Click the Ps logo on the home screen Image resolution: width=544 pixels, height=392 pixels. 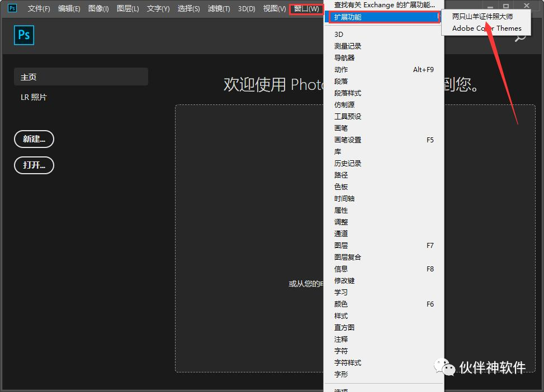click(23, 35)
